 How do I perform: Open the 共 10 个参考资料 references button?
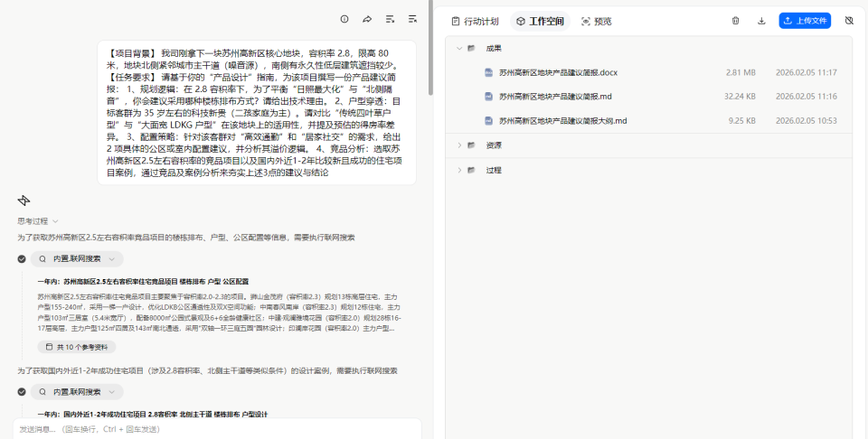pyautogui.click(x=77, y=347)
